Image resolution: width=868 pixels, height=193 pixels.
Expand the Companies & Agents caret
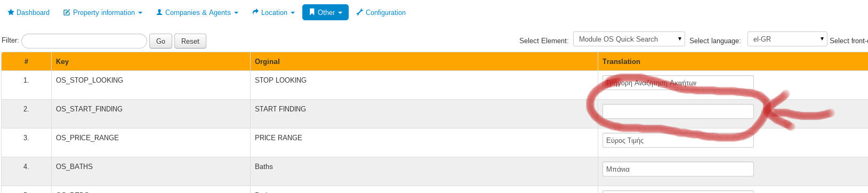pyautogui.click(x=236, y=13)
